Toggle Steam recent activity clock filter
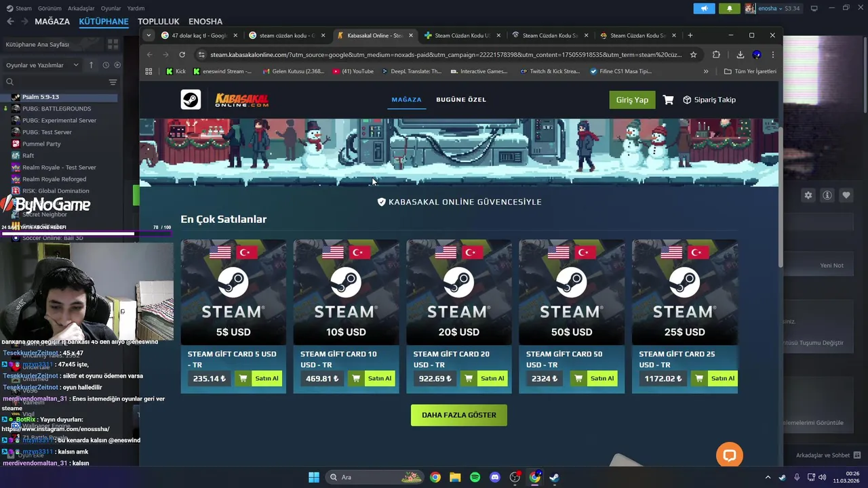Image resolution: width=868 pixels, height=488 pixels. point(106,65)
